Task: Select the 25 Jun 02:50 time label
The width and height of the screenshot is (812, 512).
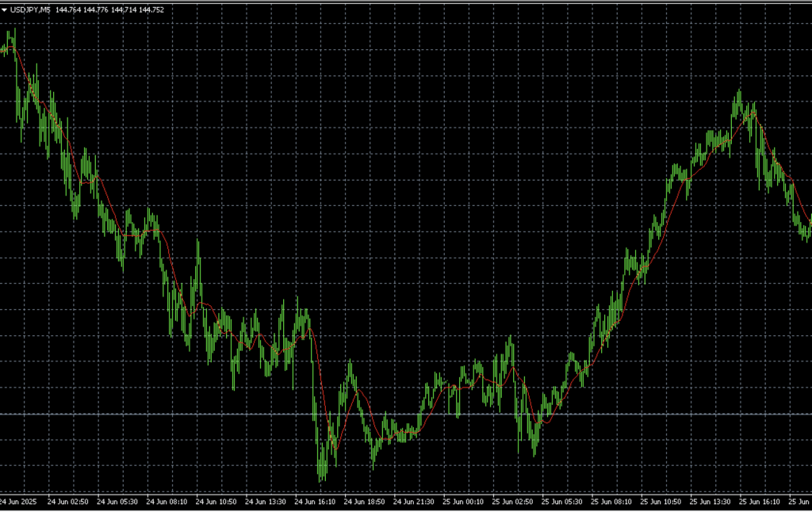Action: click(x=512, y=502)
